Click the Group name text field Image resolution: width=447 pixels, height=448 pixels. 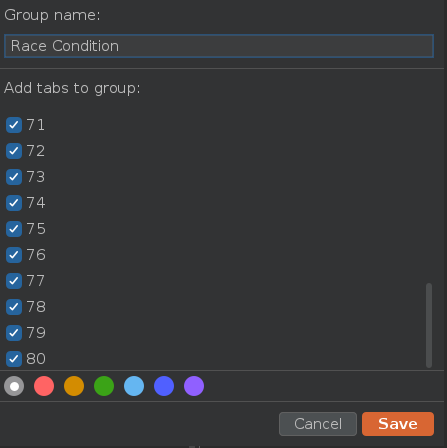[219, 46]
